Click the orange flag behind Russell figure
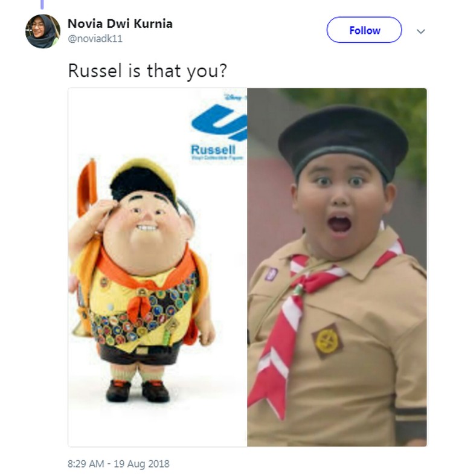453x476 pixels. tap(87, 188)
